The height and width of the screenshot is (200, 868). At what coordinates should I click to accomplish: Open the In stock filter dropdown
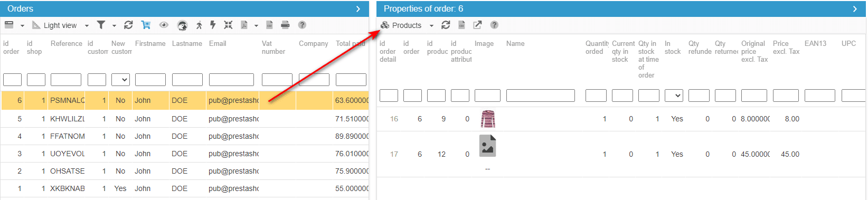click(674, 96)
